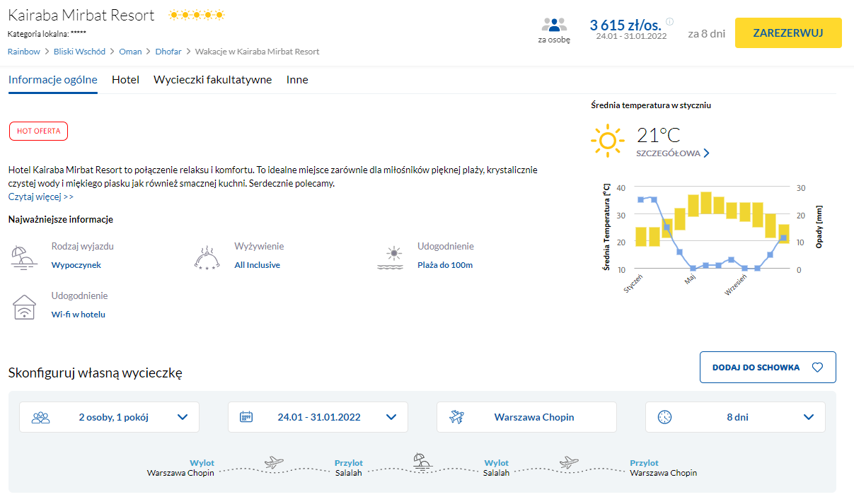
Task: Expand the '2 osoby, 1 pokój' dropdown
Action: click(x=182, y=417)
